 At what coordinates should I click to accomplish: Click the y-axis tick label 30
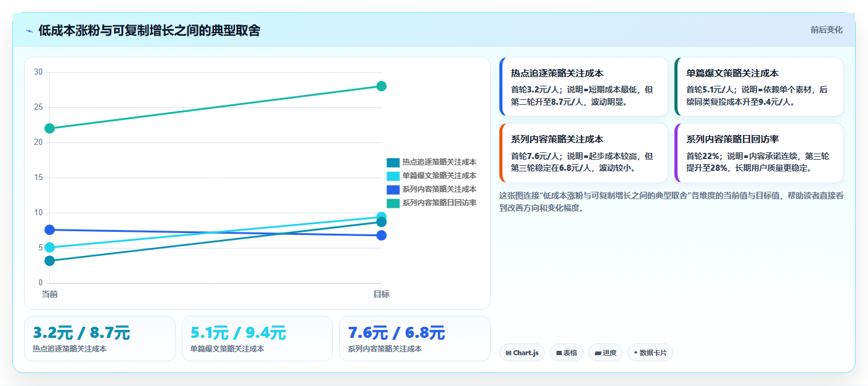(x=38, y=72)
